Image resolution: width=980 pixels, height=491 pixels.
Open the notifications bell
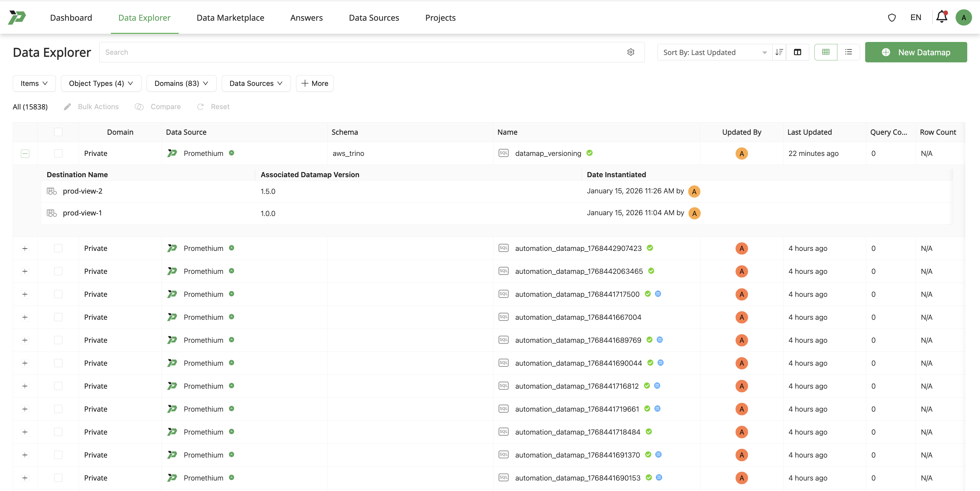tap(941, 17)
